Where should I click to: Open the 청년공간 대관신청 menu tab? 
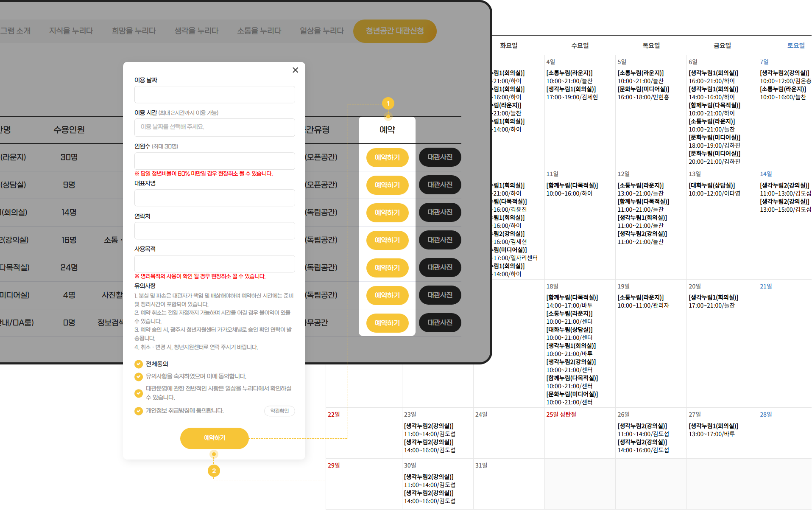point(395,31)
